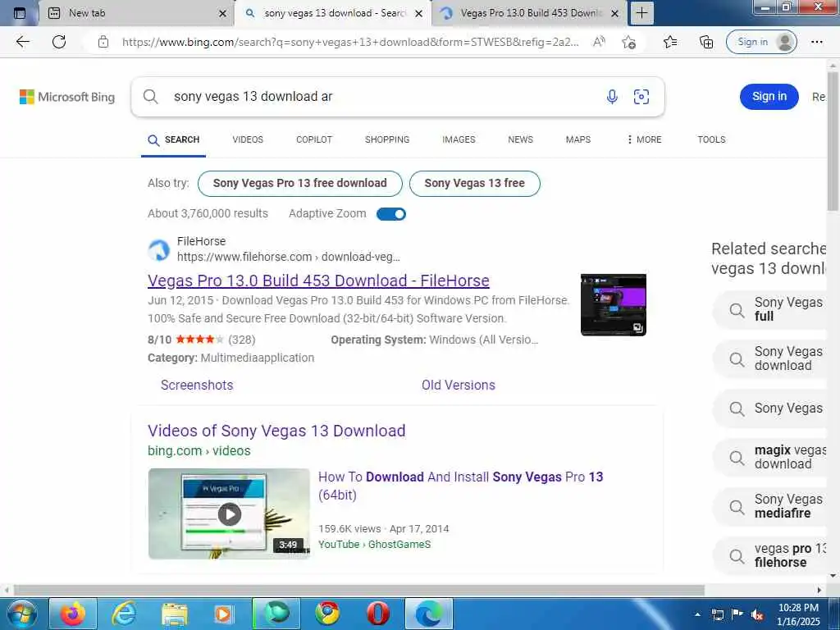The width and height of the screenshot is (840, 630).
Task: Open the NEWS search tab
Action: 520,139
